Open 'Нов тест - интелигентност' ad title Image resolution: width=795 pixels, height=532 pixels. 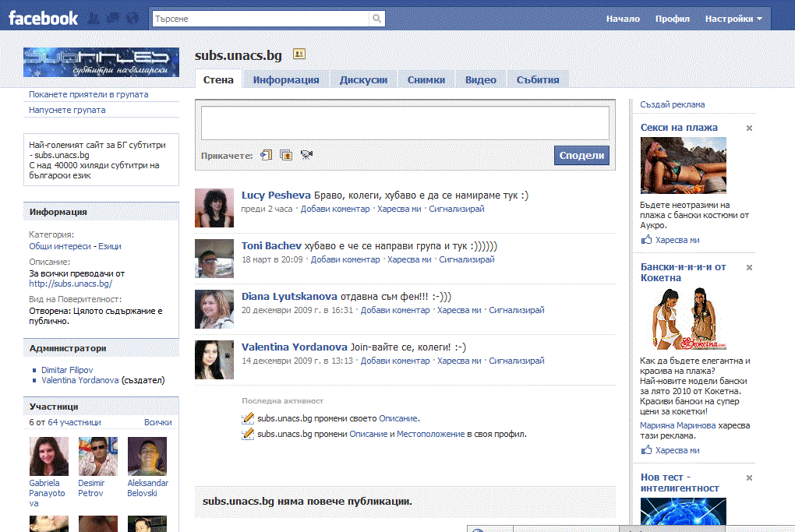click(680, 483)
